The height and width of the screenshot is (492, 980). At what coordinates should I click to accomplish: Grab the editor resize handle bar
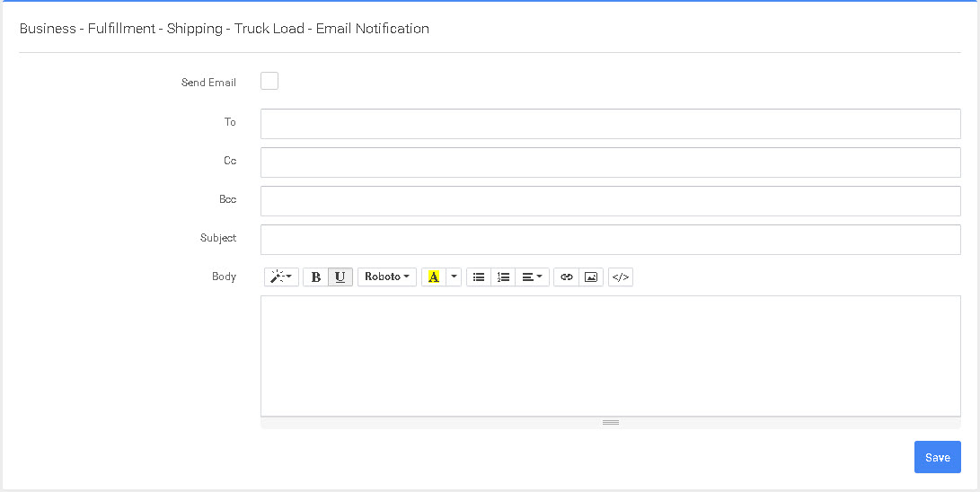pos(611,422)
